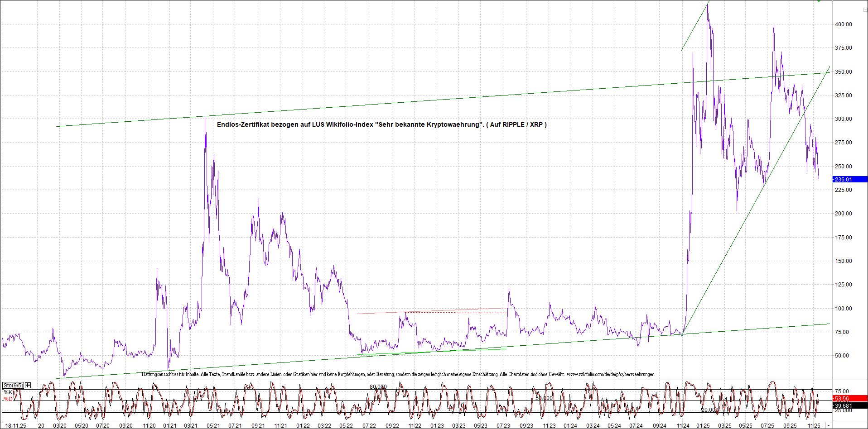Image resolution: width=868 pixels, height=429 pixels.
Task: Click the dash button beside the date axis
Action: click(829, 425)
